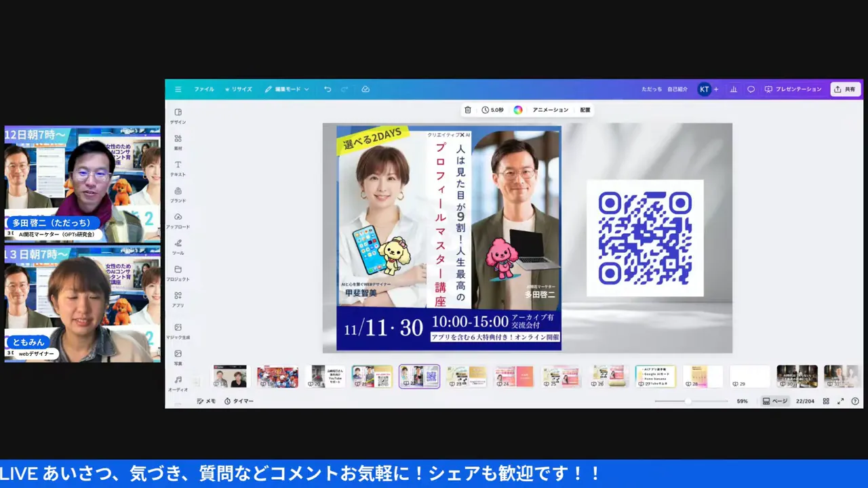Open the マジック生成 (Magic Media) panel
The width and height of the screenshot is (868, 488).
[178, 331]
